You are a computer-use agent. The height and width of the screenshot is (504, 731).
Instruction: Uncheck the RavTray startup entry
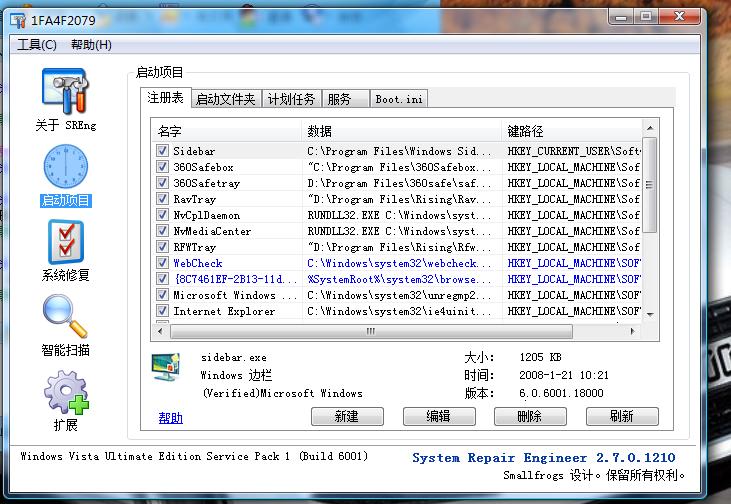pos(162,199)
